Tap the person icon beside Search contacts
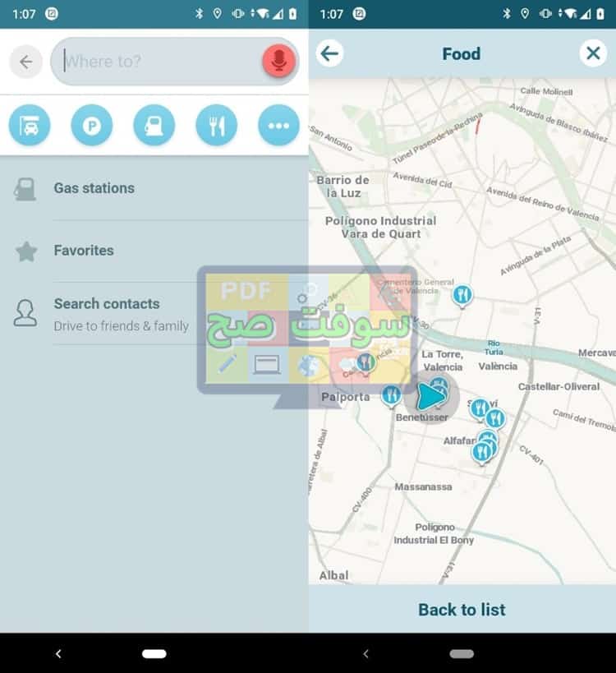This screenshot has width=616, height=673. [25, 313]
